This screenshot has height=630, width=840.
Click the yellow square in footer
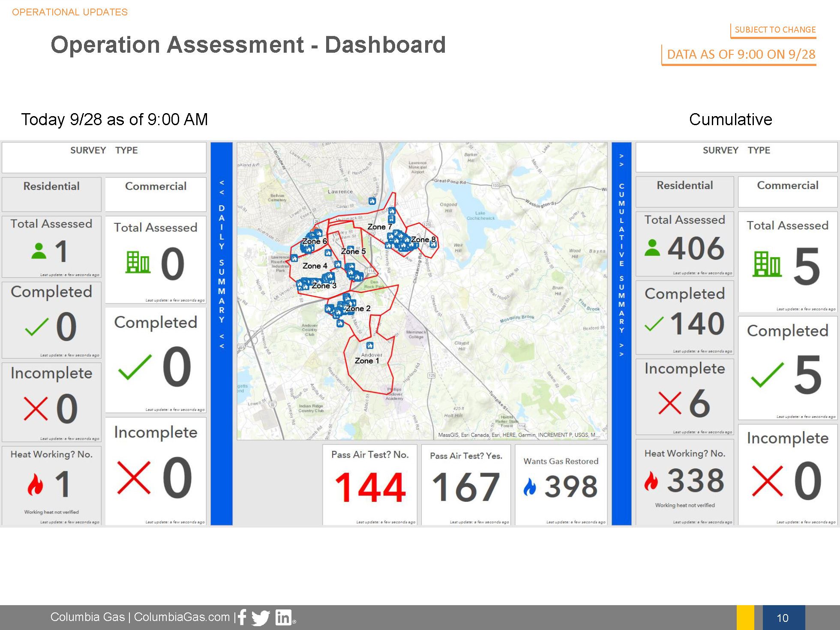tap(745, 617)
